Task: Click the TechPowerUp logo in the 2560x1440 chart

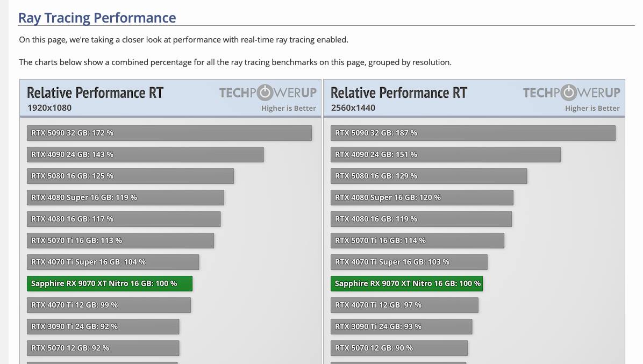Action: [x=571, y=93]
